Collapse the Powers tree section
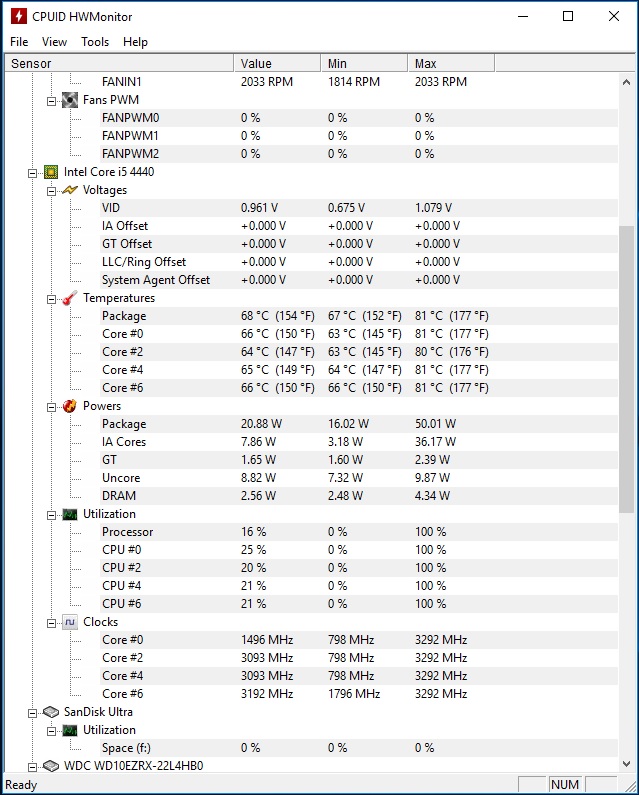Viewport: 639px width, 795px height. click(x=52, y=406)
